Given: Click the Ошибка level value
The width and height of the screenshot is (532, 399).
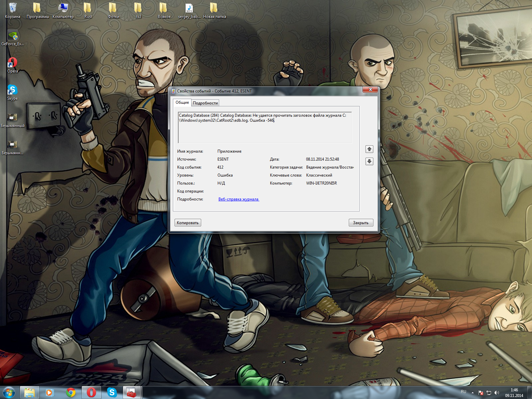Looking at the screenshot, I should pos(225,175).
